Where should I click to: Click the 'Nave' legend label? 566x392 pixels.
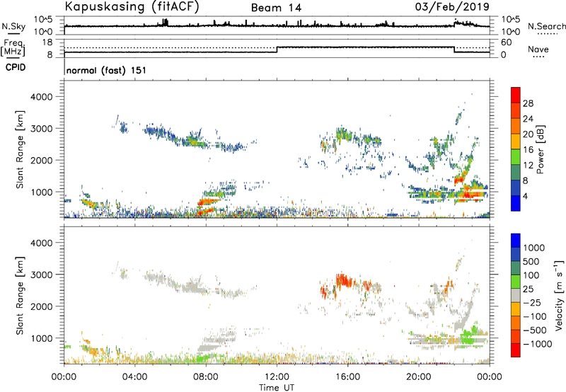click(x=538, y=49)
